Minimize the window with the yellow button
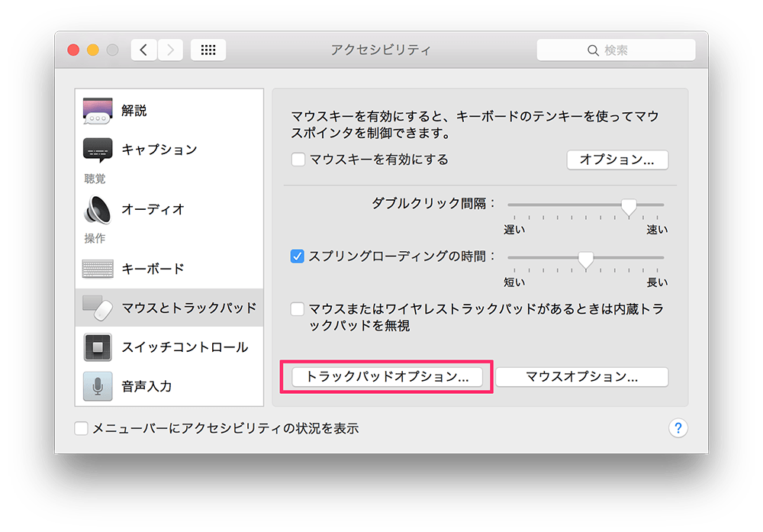 point(93,50)
